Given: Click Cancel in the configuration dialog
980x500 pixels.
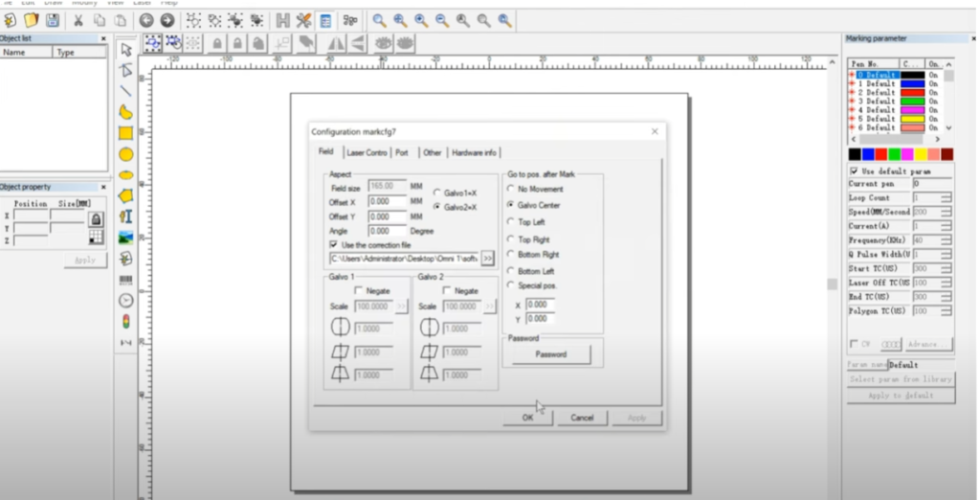Looking at the screenshot, I should pyautogui.click(x=582, y=418).
